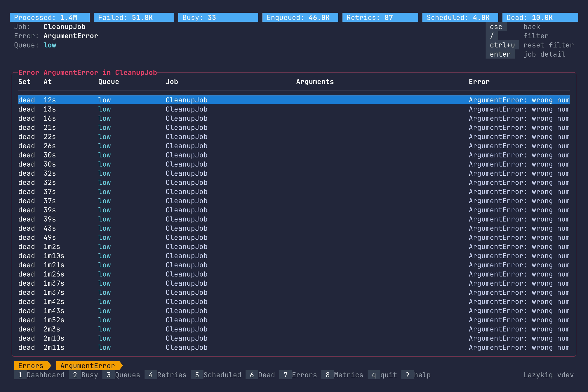The width and height of the screenshot is (588, 392).
Task: Switch to the Scheduled tab
Action: 216,375
